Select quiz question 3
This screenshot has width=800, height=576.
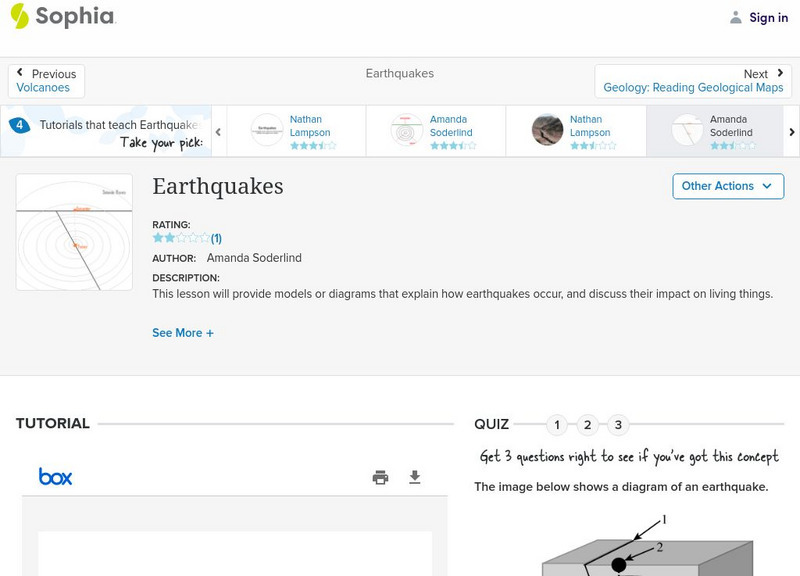tap(618, 425)
